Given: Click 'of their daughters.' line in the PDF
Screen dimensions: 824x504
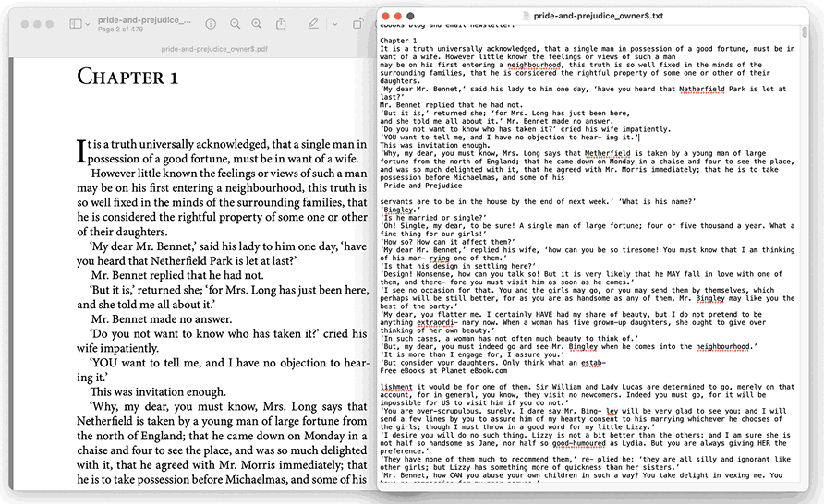Looking at the screenshot, I should (122, 232).
